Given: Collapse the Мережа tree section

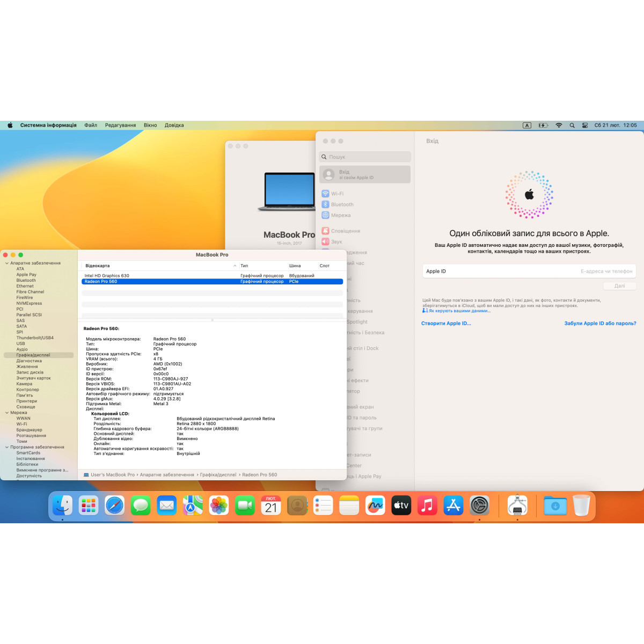Looking at the screenshot, I should click(x=7, y=413).
